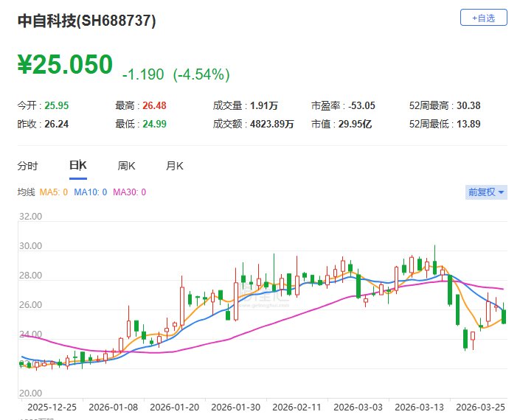Open the 周K weekly chart tab
This screenshot has height=420, width=520.
(127, 166)
